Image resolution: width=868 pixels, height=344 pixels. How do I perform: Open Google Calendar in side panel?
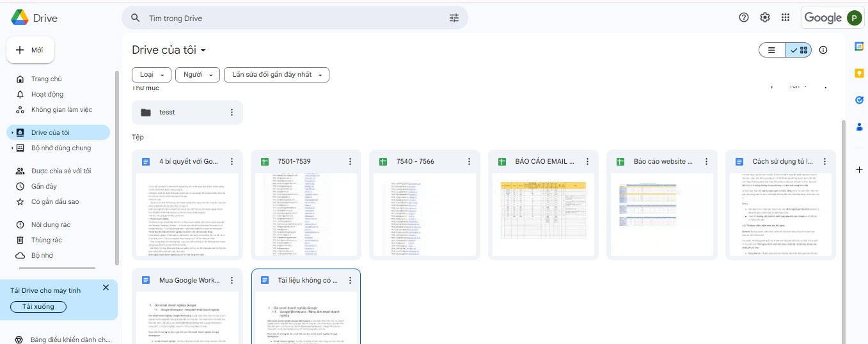click(x=859, y=46)
